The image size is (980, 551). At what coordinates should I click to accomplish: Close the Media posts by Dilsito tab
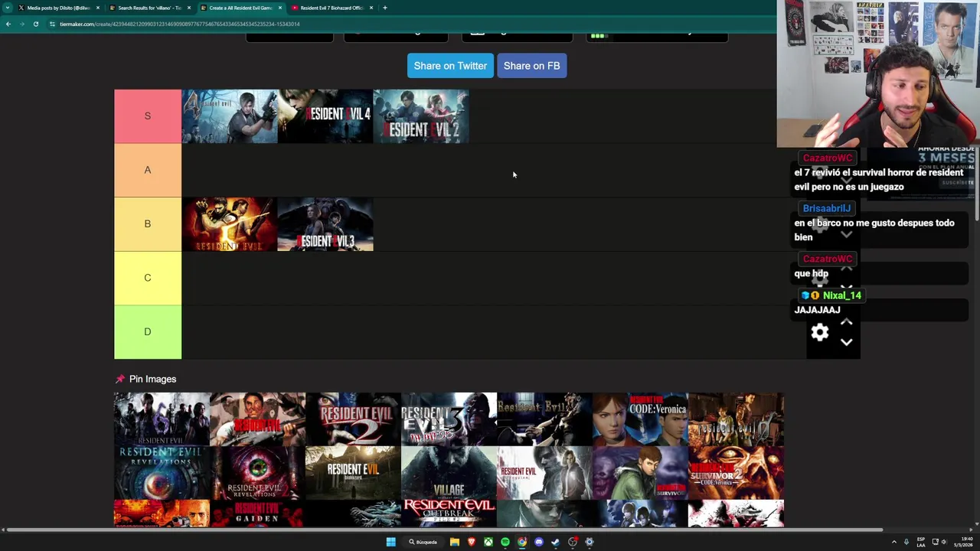tap(98, 8)
